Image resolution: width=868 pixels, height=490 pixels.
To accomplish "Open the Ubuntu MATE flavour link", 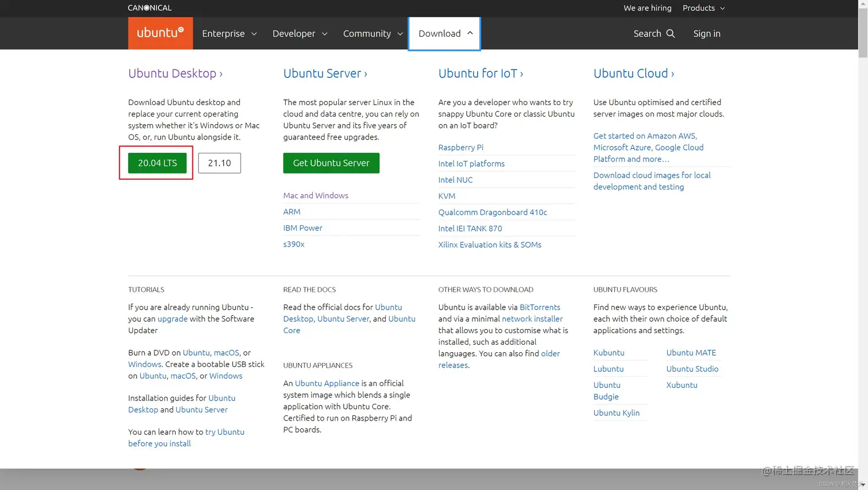I will pyautogui.click(x=691, y=353).
